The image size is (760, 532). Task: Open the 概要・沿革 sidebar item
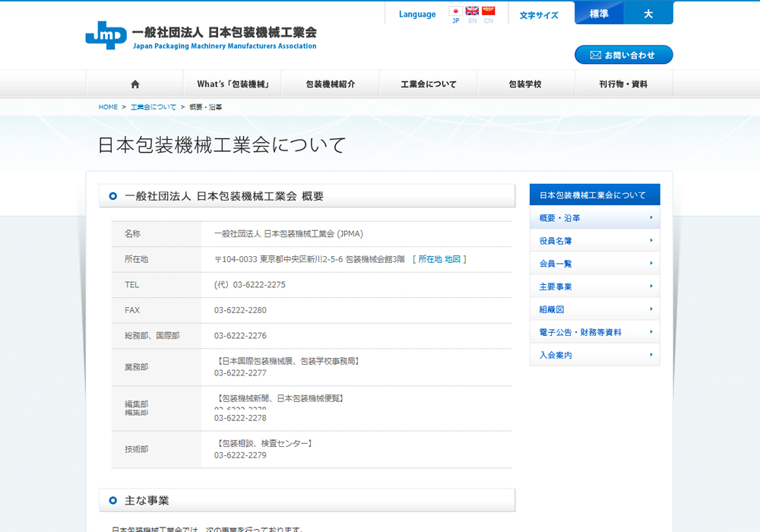[595, 218]
